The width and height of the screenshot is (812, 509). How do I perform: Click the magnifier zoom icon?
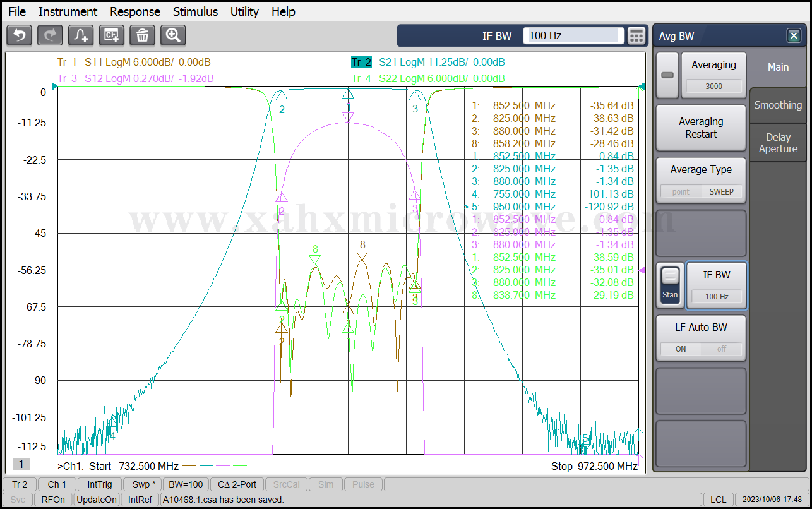[173, 35]
